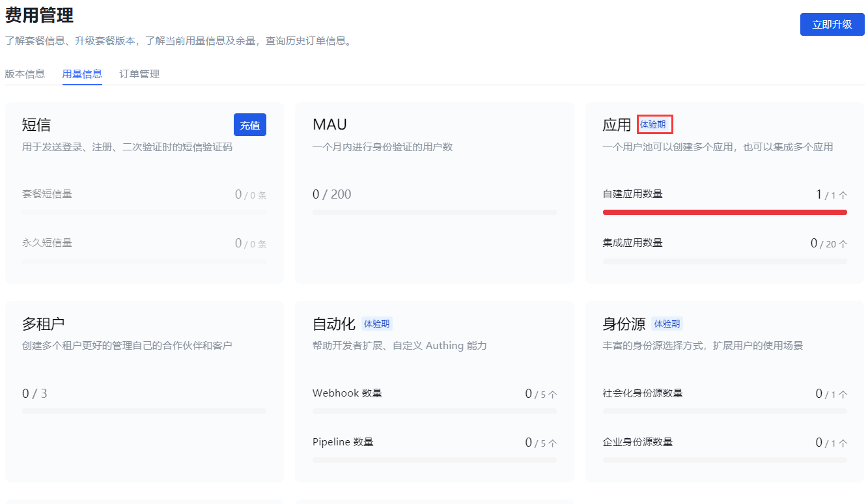The image size is (868, 504).
Task: Click the MAU usage progress bar
Action: coord(434,212)
